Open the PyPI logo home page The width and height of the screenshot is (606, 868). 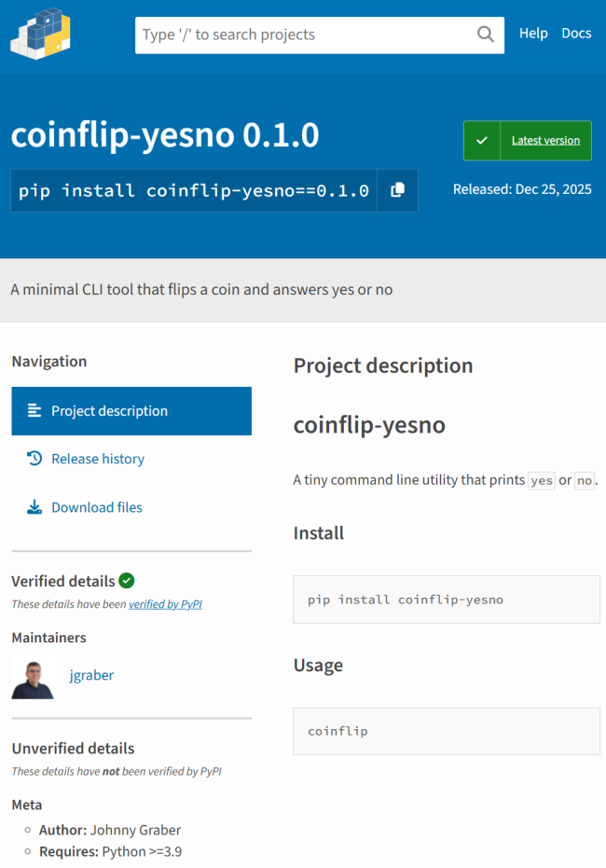40,34
